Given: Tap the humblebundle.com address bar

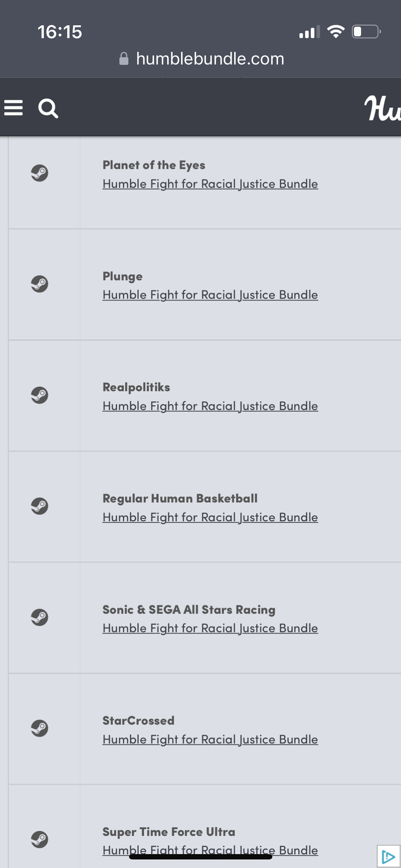Looking at the screenshot, I should tap(210, 59).
